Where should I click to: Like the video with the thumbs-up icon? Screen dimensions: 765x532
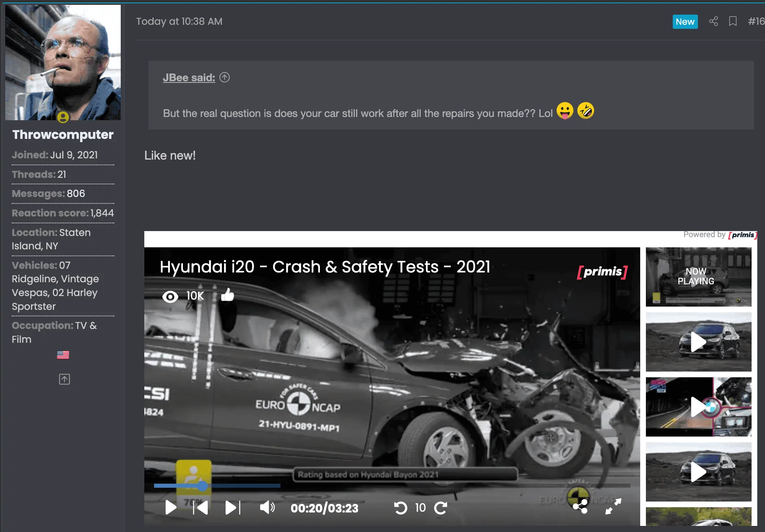click(228, 295)
